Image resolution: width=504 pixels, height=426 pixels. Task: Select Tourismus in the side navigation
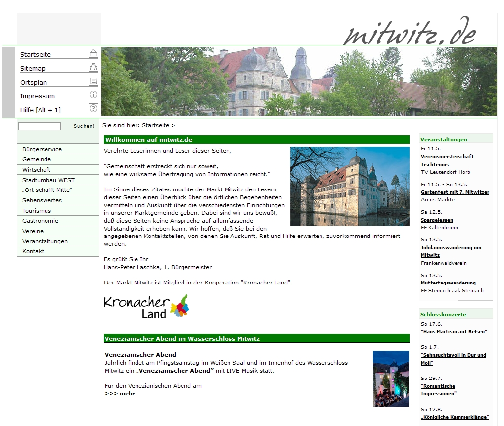click(58, 211)
